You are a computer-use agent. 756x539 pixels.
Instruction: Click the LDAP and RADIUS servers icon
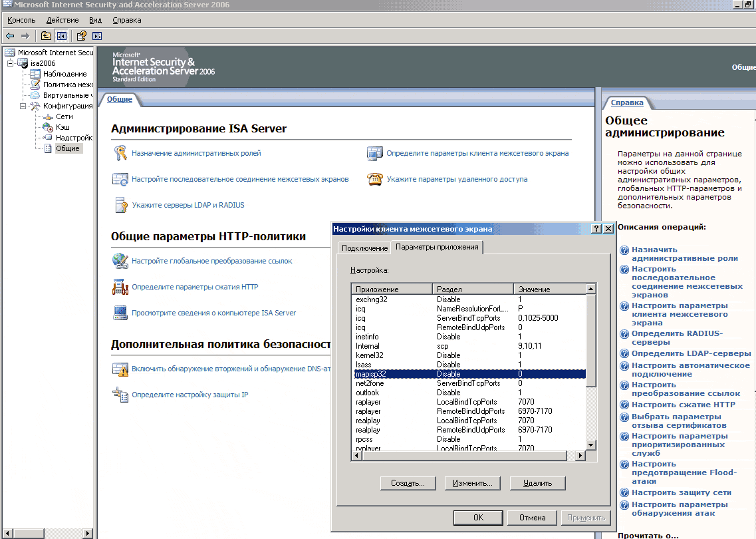coord(120,205)
